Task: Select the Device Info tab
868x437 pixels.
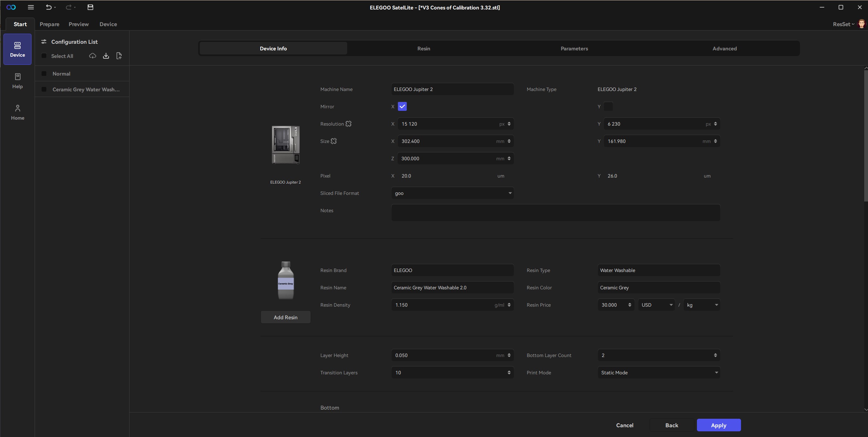Action: 273,48
